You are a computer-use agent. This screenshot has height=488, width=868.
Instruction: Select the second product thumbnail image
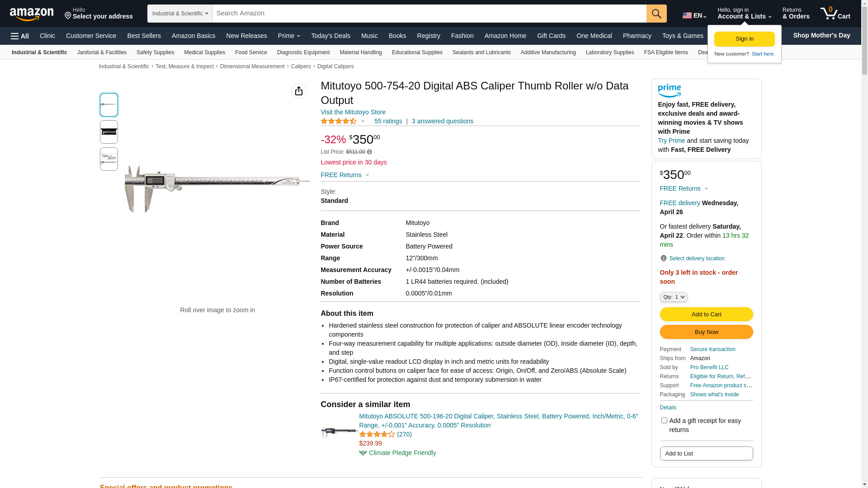109,132
